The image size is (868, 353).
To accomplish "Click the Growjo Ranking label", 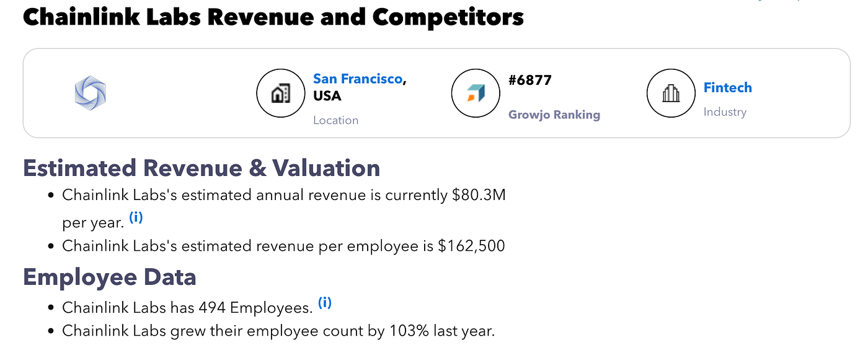I will tap(554, 115).
